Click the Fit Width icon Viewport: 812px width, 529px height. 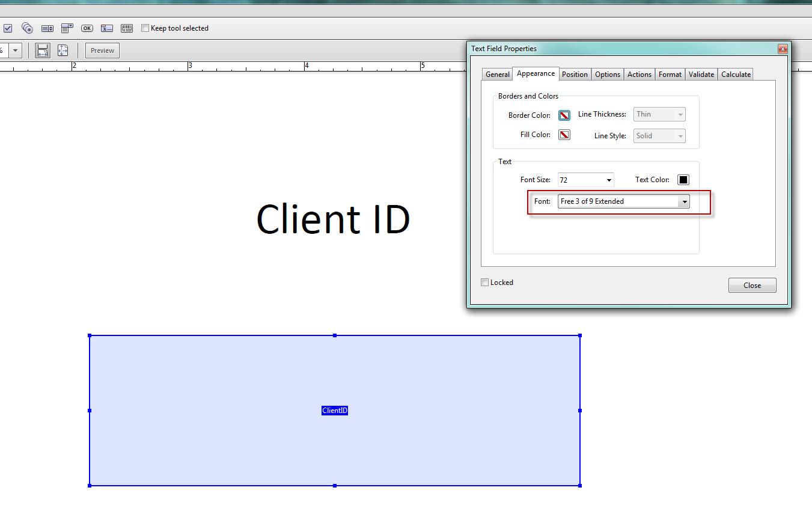coord(42,50)
